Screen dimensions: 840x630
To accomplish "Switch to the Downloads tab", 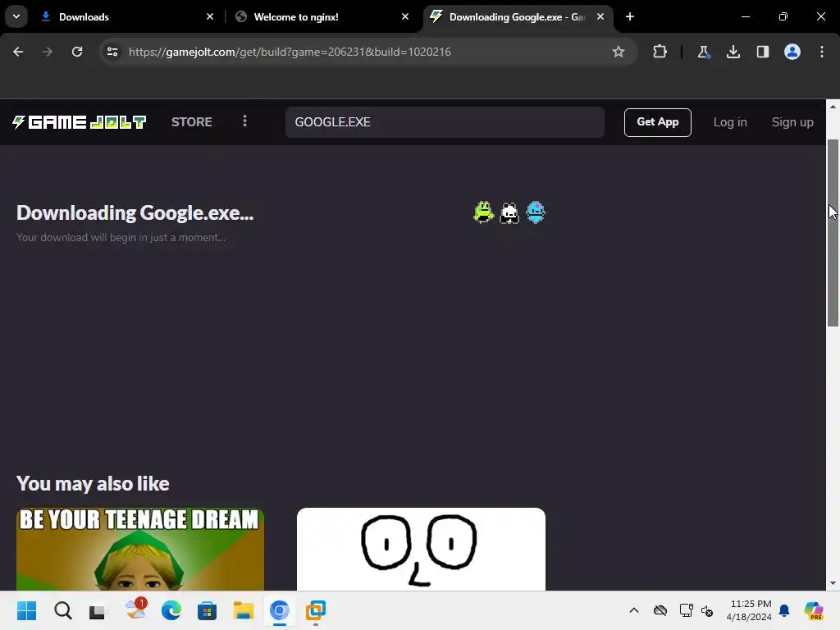I will 126,17.
